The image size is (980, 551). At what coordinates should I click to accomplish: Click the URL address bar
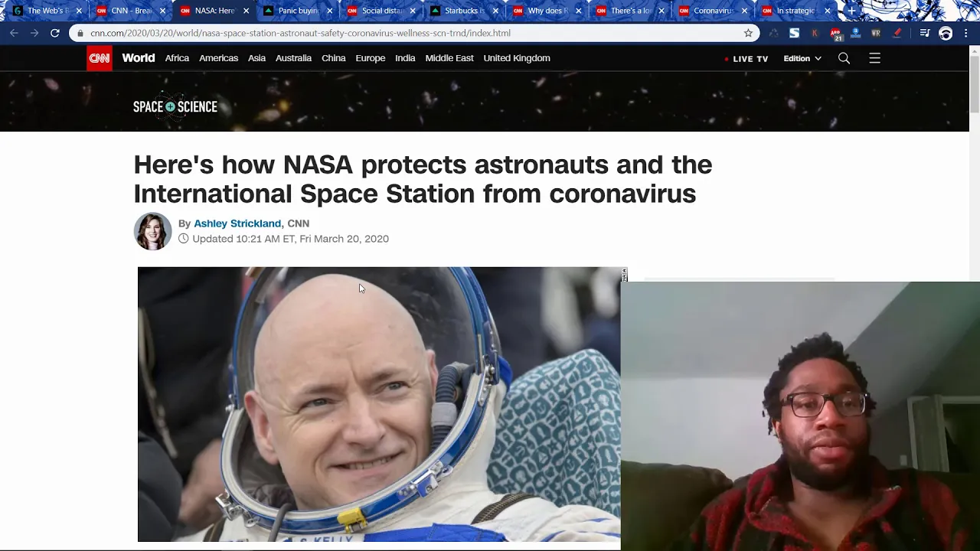413,33
